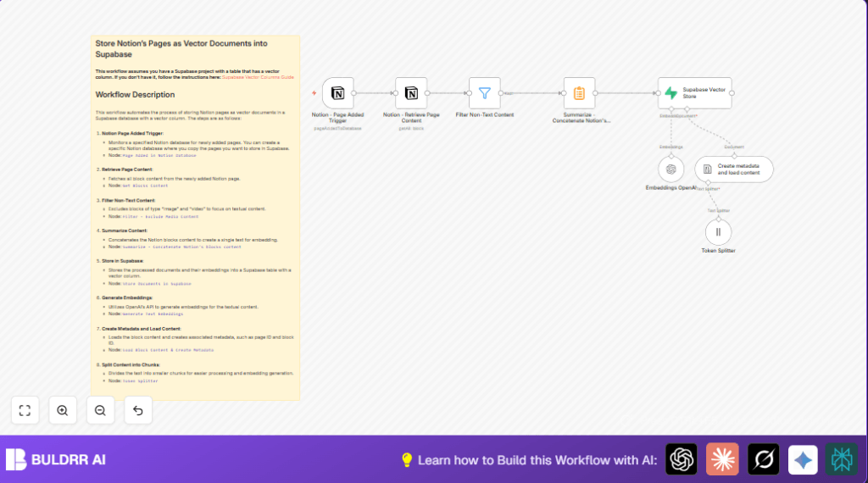Click the Embeddings connector on Supabase node
This screenshot has height=483, width=868.
point(671,109)
